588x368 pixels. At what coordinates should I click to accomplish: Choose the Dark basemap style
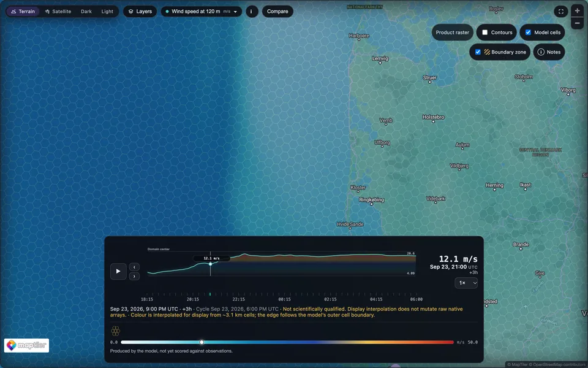coord(86,11)
